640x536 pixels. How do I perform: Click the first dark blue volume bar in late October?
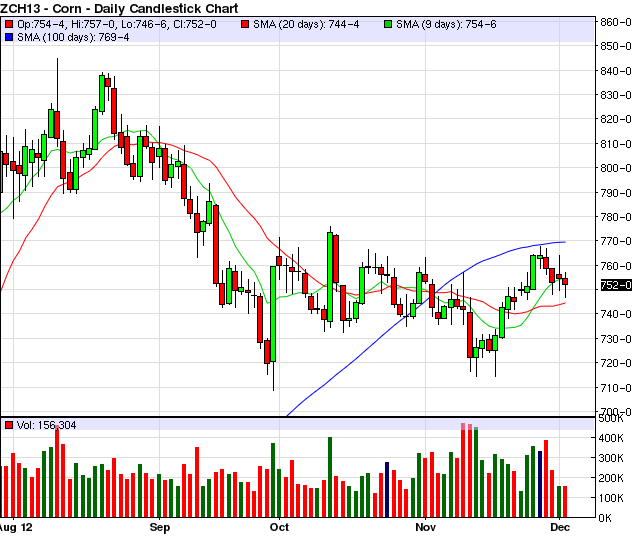click(x=387, y=490)
